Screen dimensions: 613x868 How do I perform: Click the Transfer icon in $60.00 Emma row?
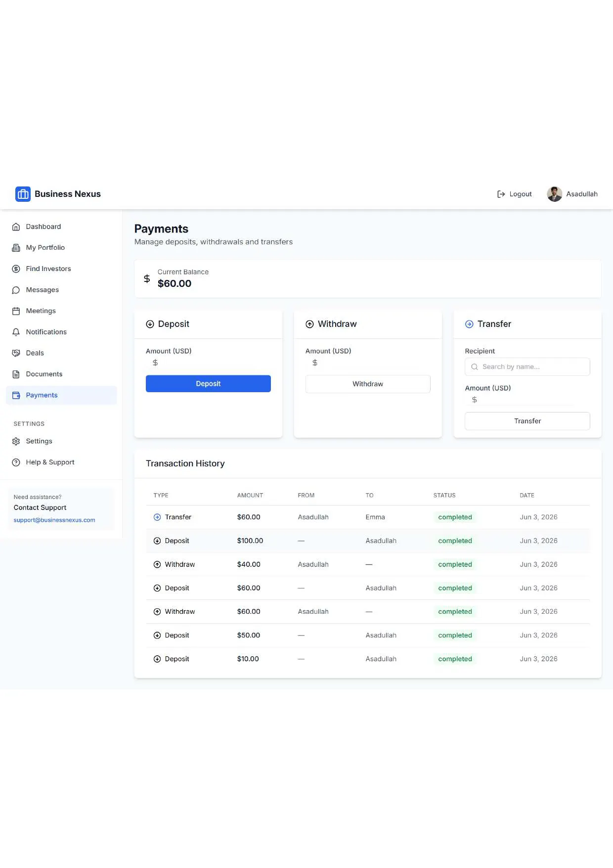coord(157,517)
